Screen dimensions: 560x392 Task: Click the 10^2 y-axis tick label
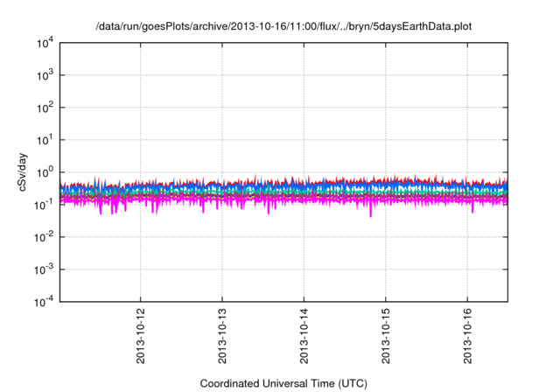(x=45, y=108)
